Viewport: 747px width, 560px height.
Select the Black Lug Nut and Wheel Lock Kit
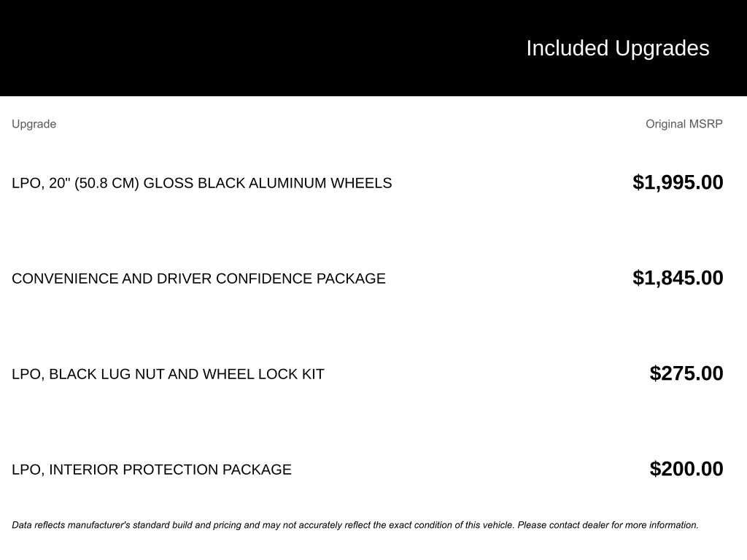pyautogui.click(x=168, y=374)
